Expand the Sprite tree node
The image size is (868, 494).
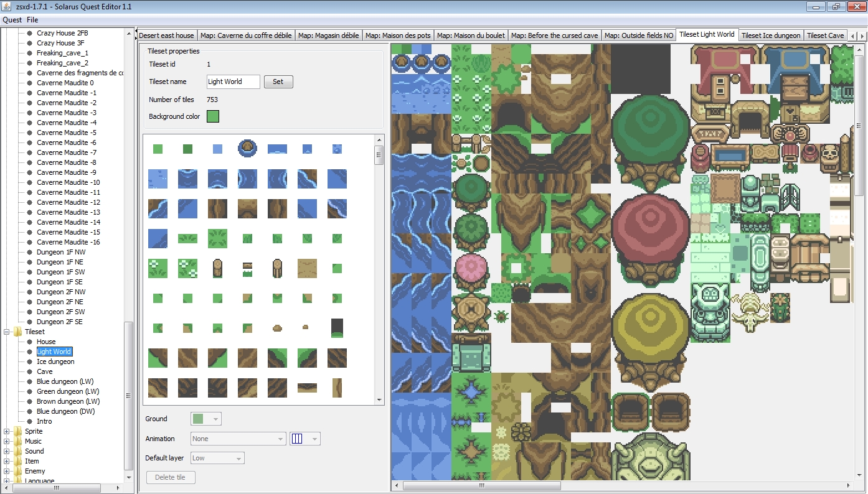(x=7, y=431)
